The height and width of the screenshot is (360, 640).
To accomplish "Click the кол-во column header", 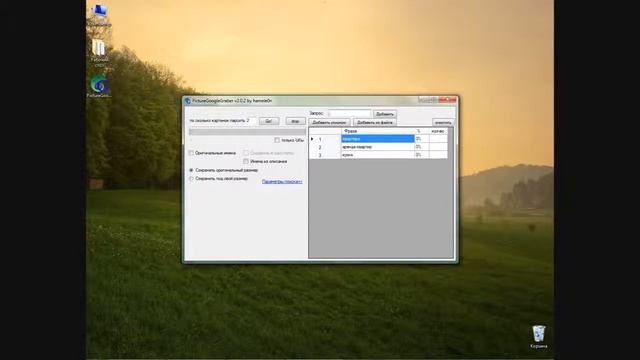I will tap(438, 131).
